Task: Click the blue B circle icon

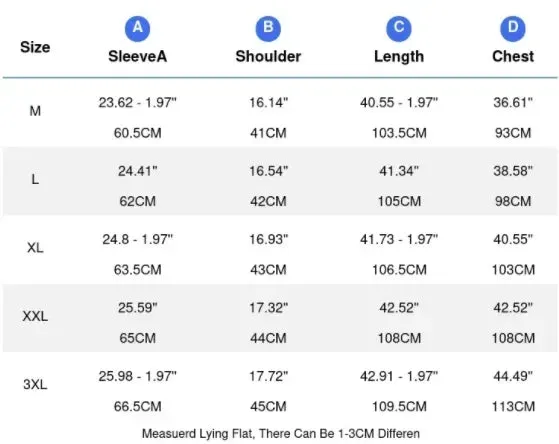Action: (268, 28)
